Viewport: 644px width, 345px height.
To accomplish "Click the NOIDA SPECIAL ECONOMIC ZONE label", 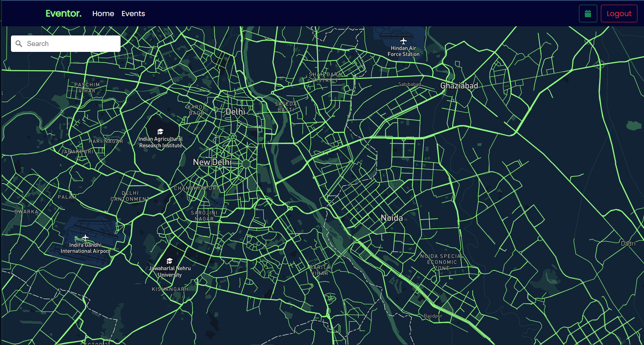I will [442, 262].
